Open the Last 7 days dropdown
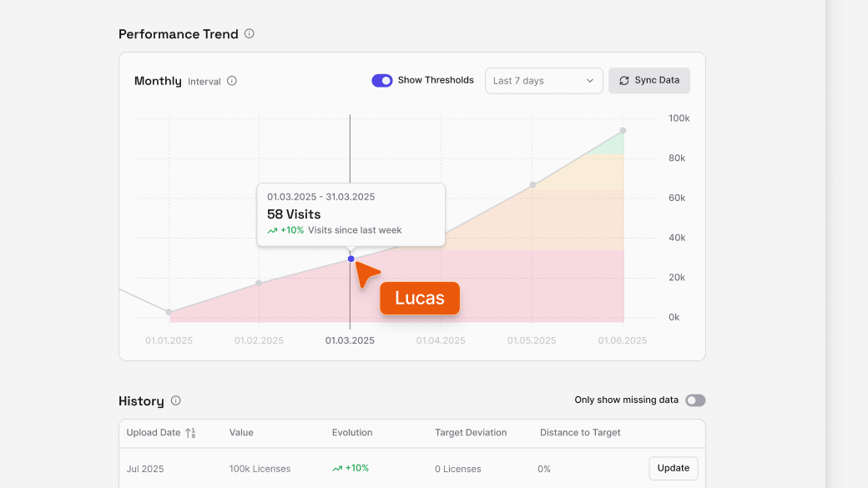The image size is (868, 488). (x=543, y=81)
